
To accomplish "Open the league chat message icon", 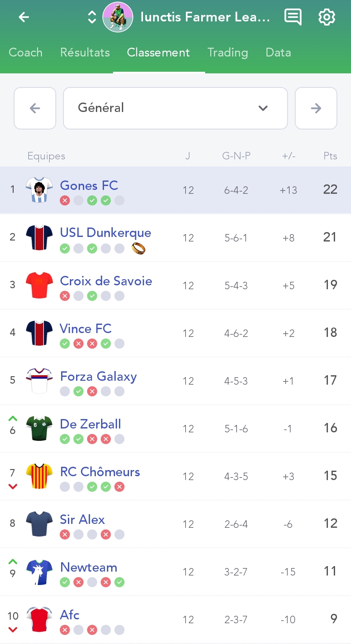I will (x=293, y=17).
